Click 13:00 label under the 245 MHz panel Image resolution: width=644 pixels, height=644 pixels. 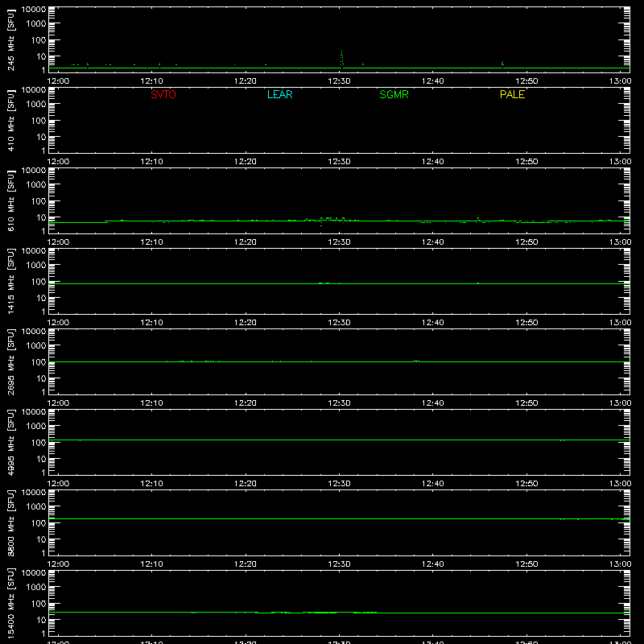[x=620, y=81]
